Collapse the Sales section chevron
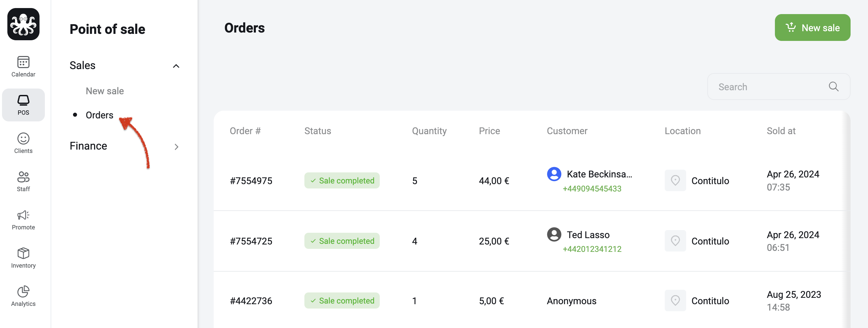 click(x=176, y=66)
